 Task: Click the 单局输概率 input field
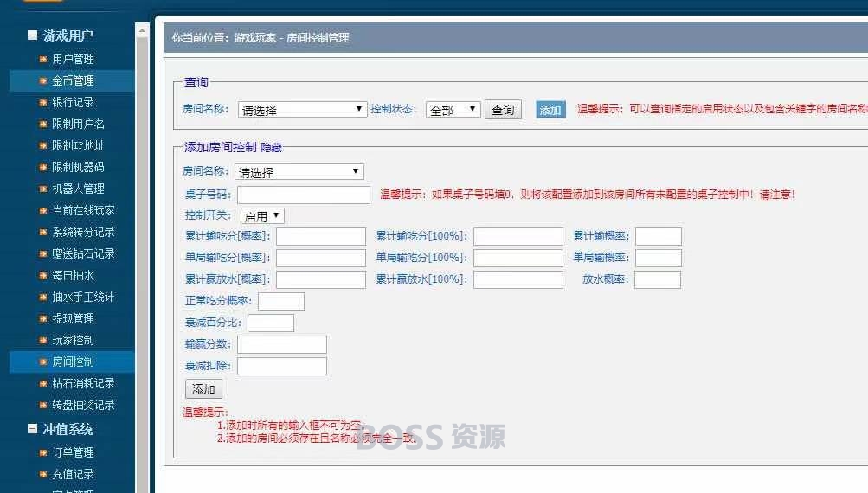659,258
